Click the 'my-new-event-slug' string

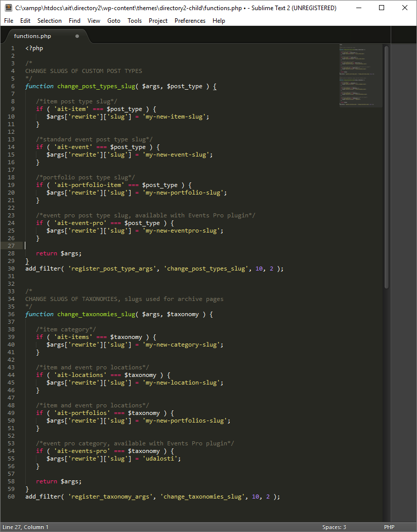[x=176, y=155]
